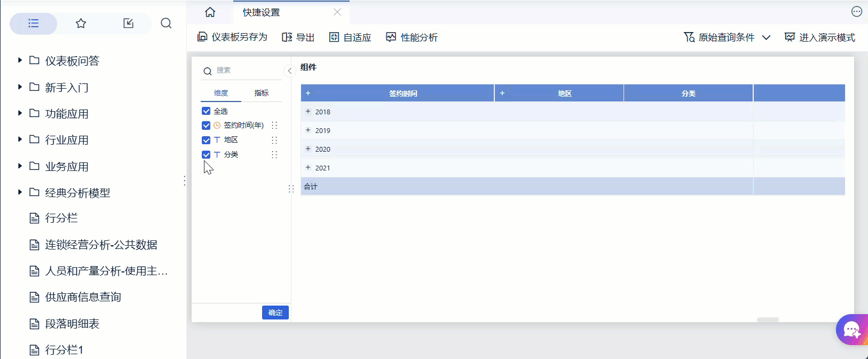Click the 原始查询条件 filter icon
868x359 pixels.
tap(689, 37)
